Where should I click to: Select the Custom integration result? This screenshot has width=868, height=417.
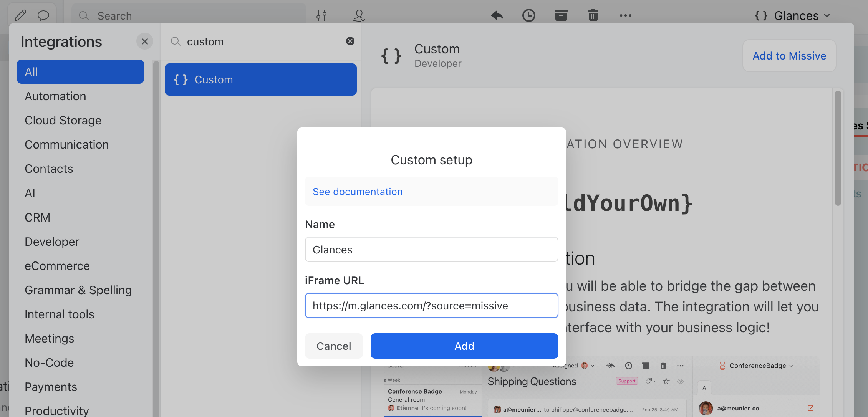261,79
